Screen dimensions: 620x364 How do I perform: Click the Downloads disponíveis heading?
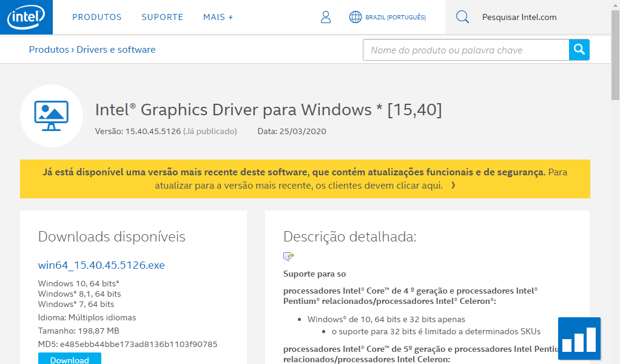112,237
